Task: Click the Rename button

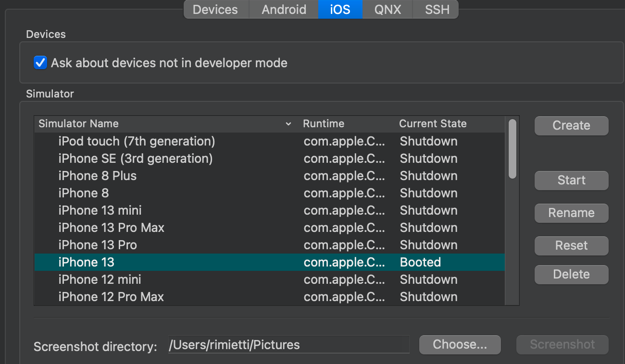Action: tap(571, 213)
